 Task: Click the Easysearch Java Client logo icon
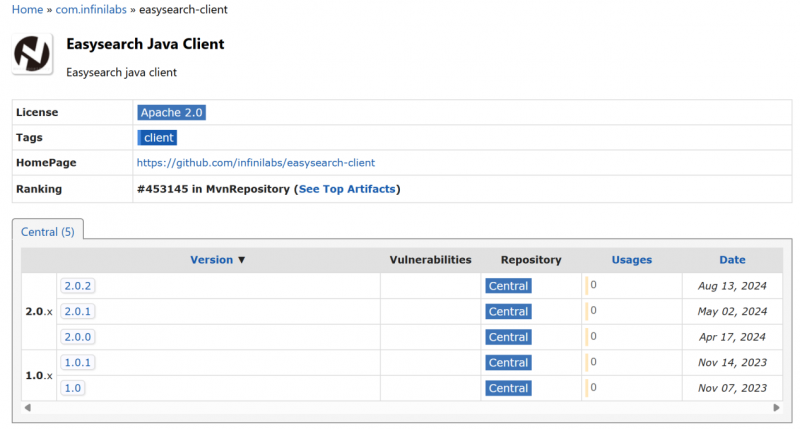pyautogui.click(x=32, y=55)
